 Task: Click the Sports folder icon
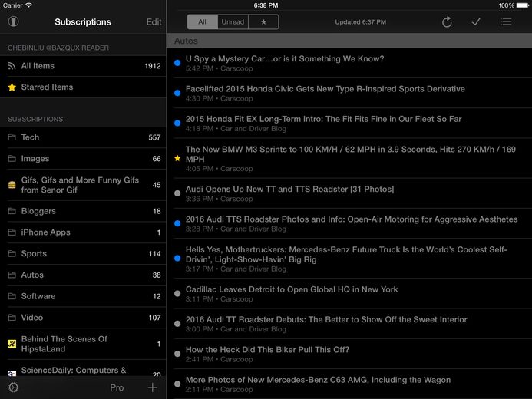coord(12,253)
